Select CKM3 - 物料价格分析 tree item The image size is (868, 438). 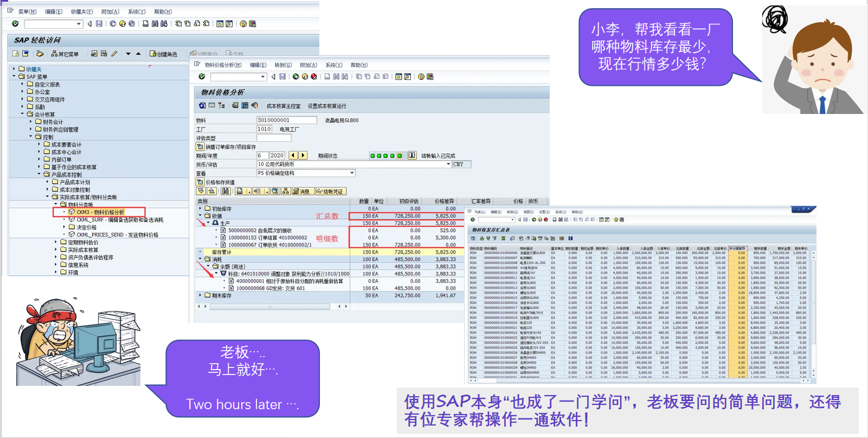[100, 212]
